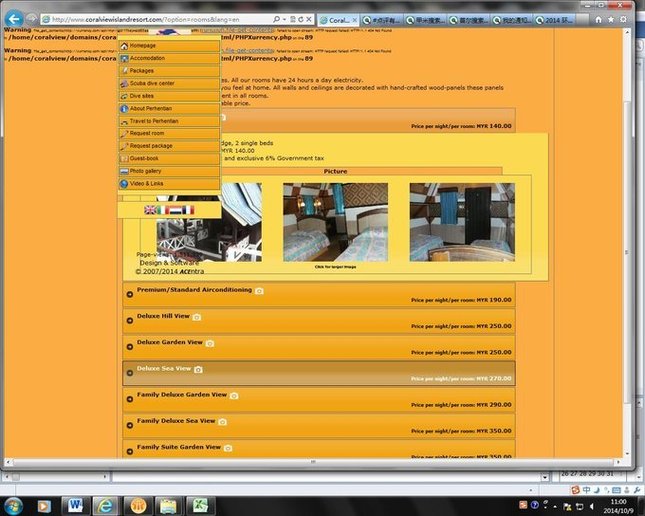The width and height of the screenshot is (645, 516).
Task: Switch language with the Dutch flag
Action: [175, 210]
